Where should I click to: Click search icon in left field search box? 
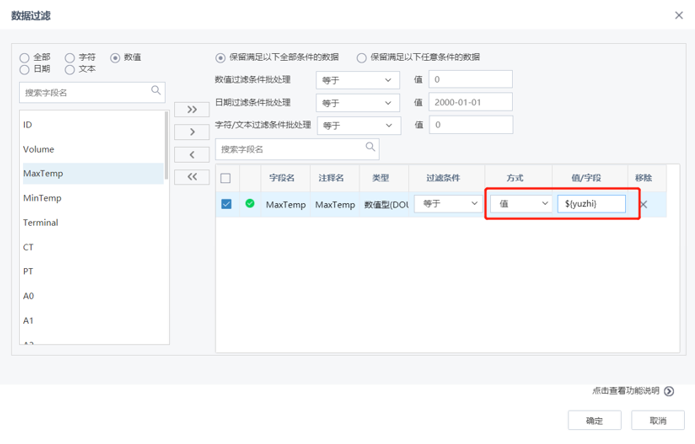156,91
